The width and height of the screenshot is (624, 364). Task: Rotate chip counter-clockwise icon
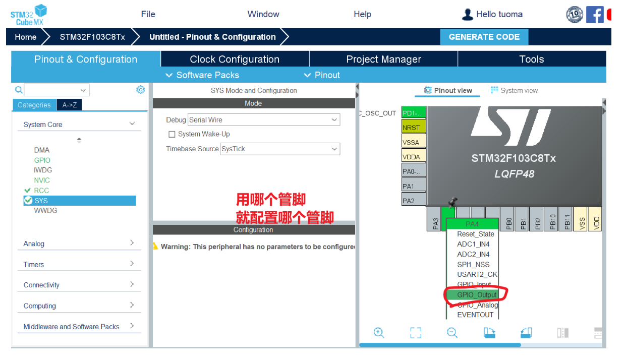click(526, 333)
